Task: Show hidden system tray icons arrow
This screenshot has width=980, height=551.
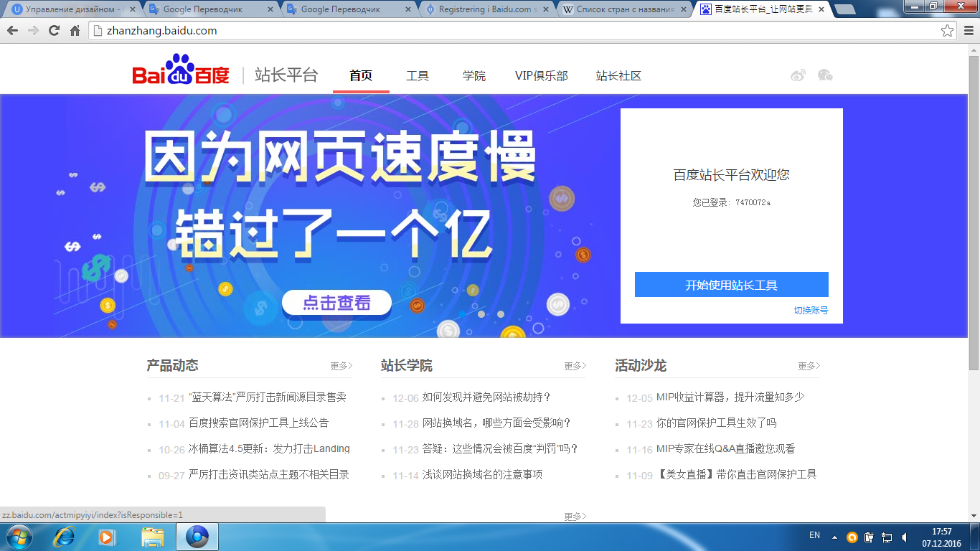Action: pos(834,537)
